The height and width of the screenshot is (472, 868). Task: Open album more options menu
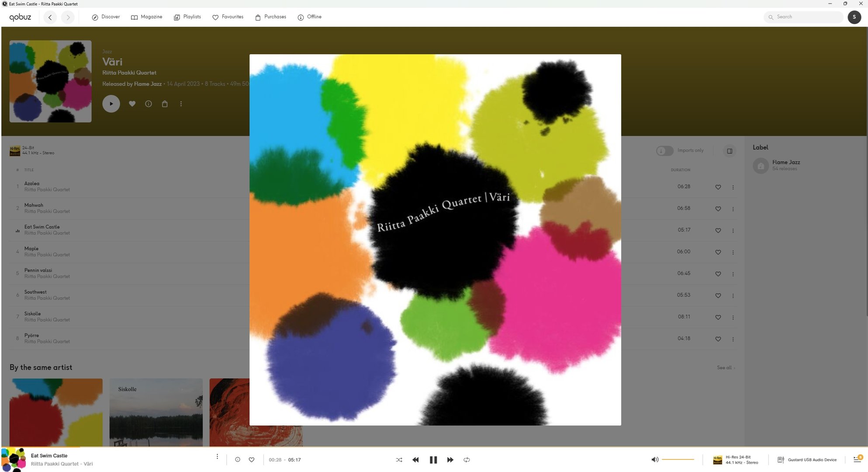point(181,104)
